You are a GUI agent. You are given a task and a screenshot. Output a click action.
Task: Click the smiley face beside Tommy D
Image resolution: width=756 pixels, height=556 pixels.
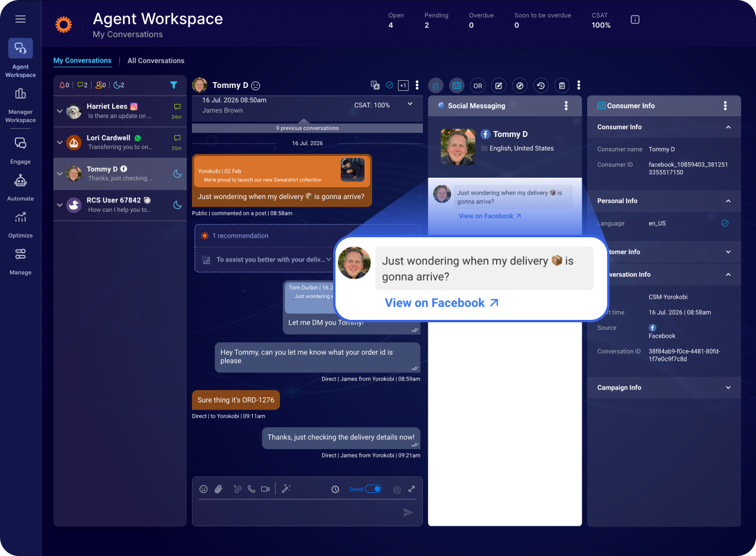(256, 86)
